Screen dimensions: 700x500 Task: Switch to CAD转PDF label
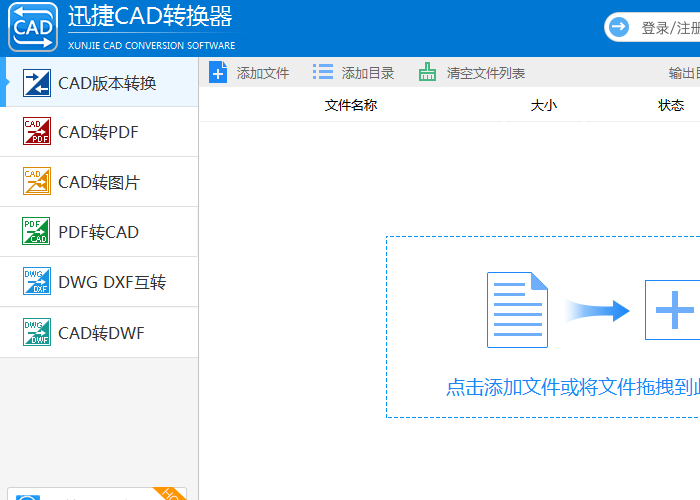tap(98, 132)
